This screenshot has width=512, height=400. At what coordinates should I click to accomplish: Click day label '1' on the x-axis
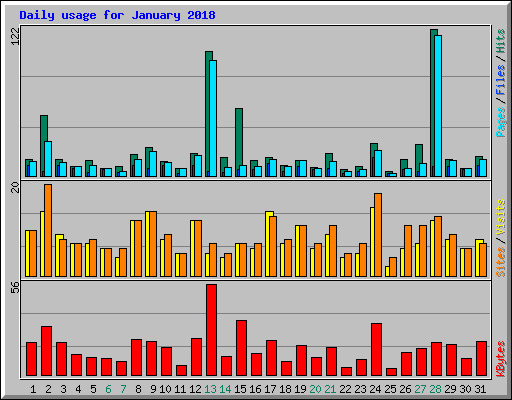click(33, 389)
